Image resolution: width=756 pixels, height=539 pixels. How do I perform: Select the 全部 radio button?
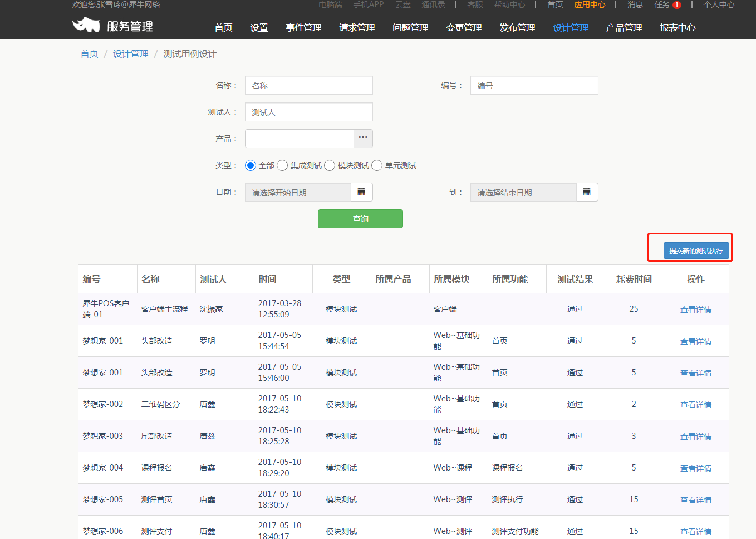(251, 165)
